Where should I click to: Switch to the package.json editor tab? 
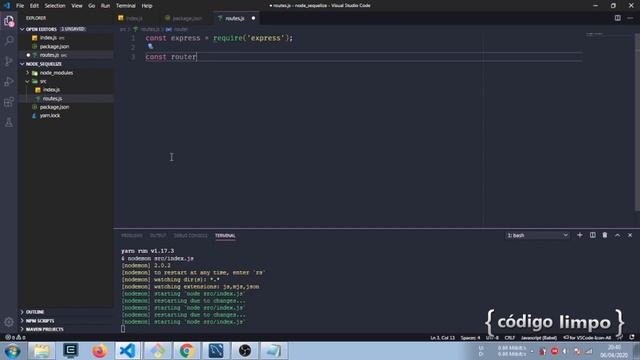[187, 18]
